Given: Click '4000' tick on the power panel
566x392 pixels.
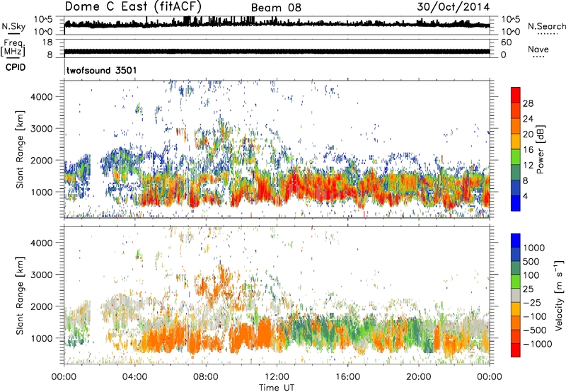Looking at the screenshot, I should [42, 97].
